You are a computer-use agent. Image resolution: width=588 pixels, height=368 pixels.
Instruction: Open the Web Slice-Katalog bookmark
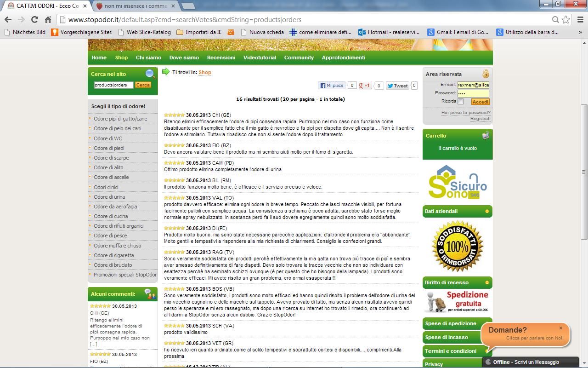(144, 32)
